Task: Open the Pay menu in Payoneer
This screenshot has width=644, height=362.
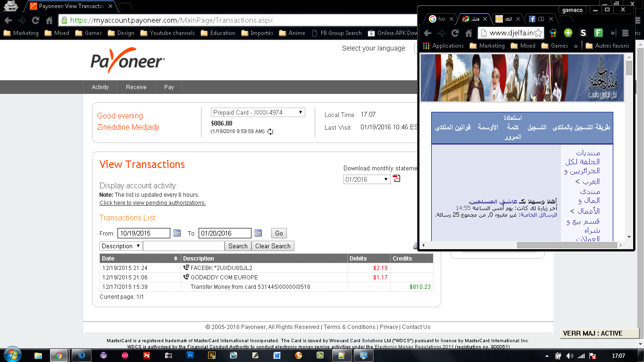Action: (x=169, y=87)
